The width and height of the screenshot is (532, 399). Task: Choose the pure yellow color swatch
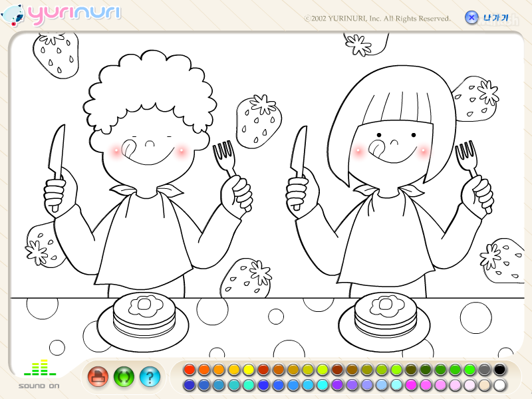coord(249,370)
